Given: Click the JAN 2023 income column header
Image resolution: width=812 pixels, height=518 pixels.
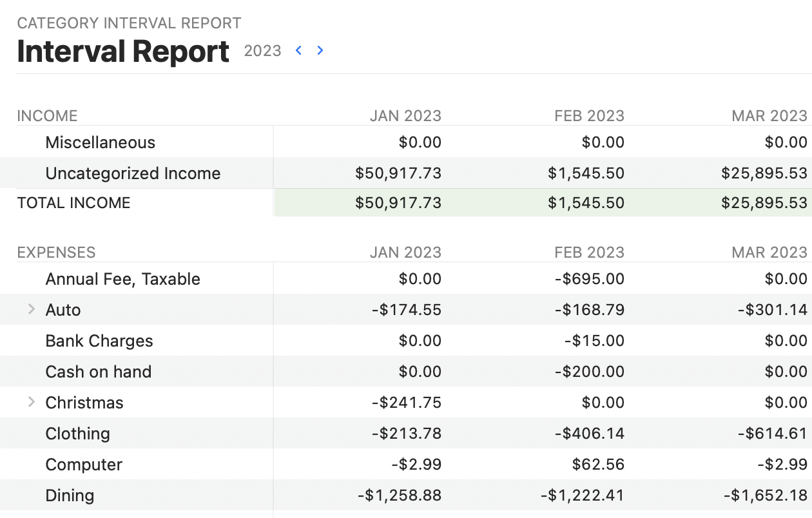Looking at the screenshot, I should tap(405, 116).
